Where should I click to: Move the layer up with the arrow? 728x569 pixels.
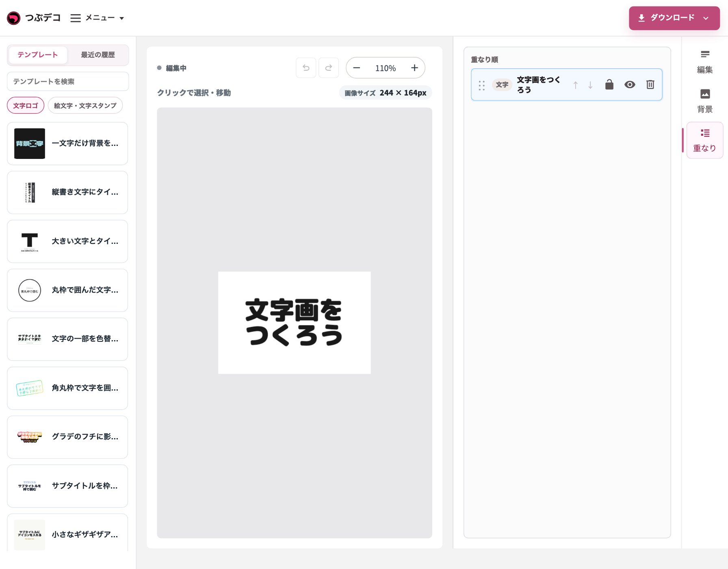575,85
